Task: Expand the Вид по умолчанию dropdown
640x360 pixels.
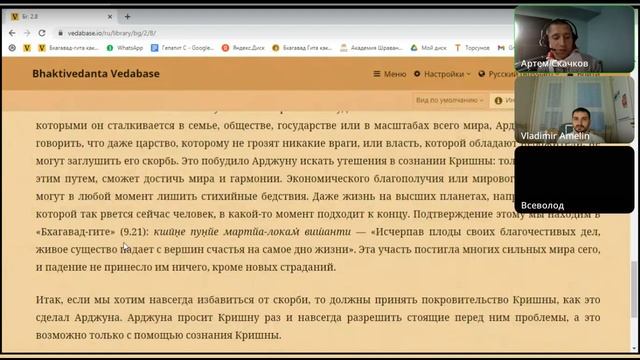Action: click(449, 100)
